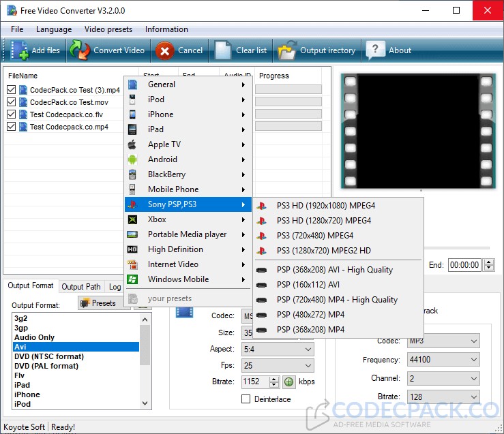This screenshot has width=504, height=434.
Task: Click the Output Format list scrollbar down arrow
Action: pos(145,403)
